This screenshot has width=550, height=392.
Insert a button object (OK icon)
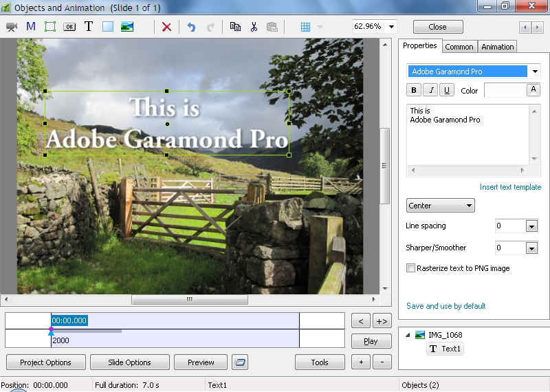[x=69, y=27]
